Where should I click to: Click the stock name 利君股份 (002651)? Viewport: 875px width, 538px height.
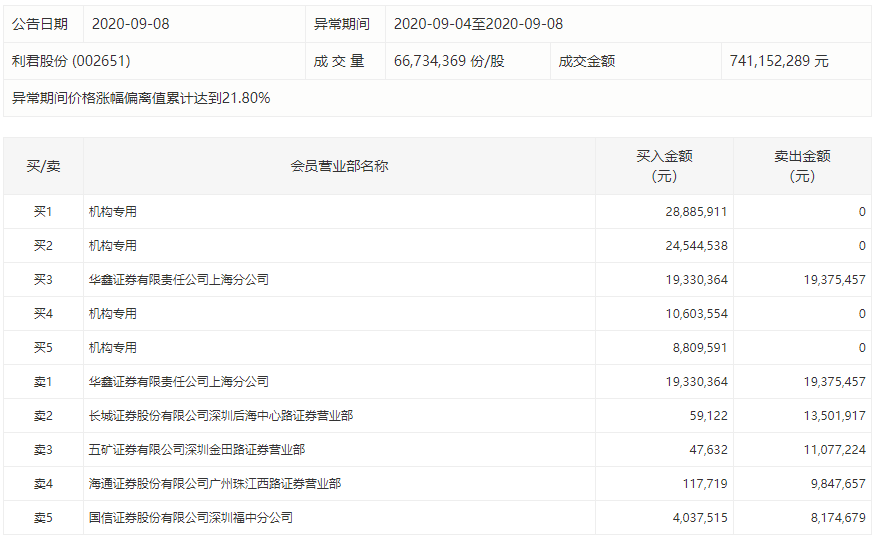click(x=71, y=61)
